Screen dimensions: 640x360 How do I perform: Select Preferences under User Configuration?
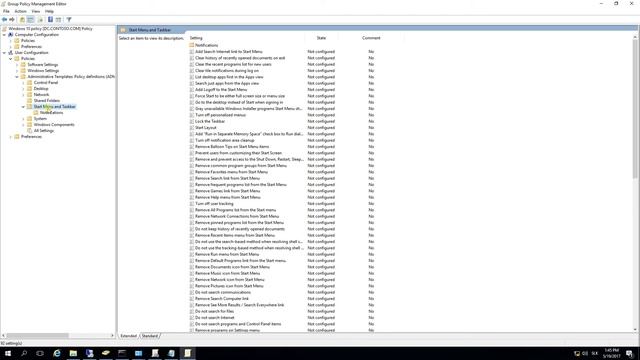[x=31, y=137]
